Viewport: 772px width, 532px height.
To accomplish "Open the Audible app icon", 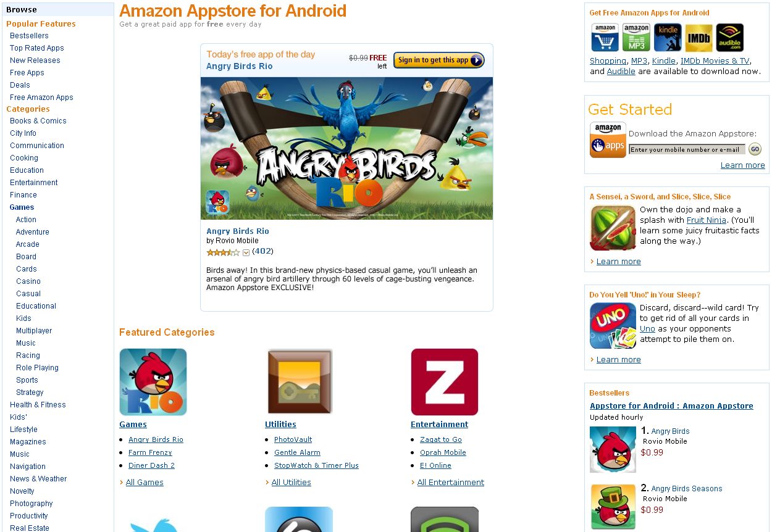I will (x=729, y=38).
